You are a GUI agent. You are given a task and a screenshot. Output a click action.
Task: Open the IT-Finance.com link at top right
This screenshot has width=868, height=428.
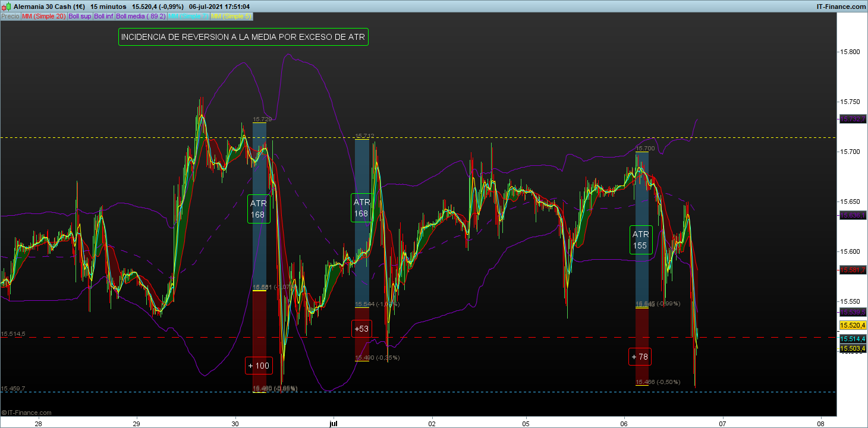842,7
